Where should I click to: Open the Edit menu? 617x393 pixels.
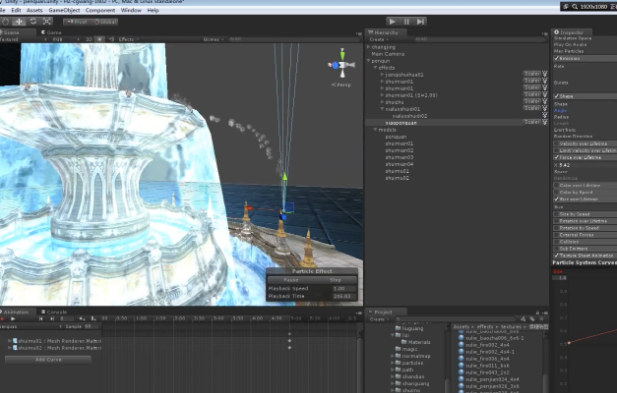(x=16, y=10)
